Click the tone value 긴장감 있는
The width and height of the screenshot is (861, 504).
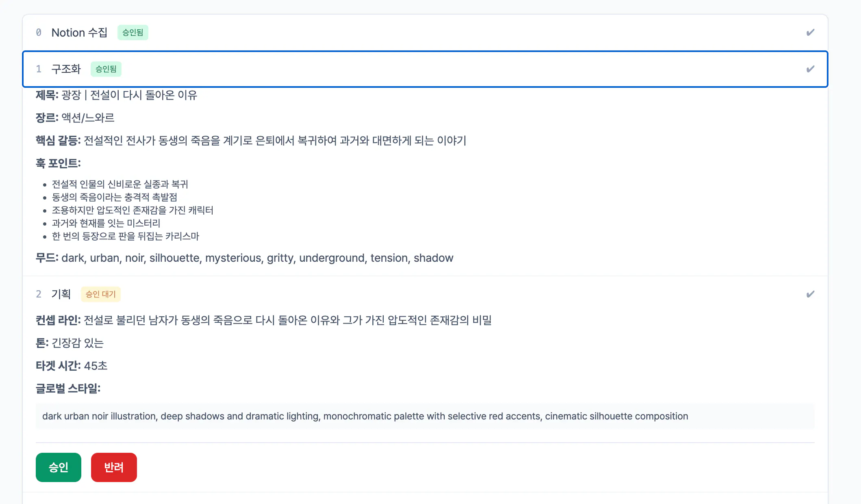click(78, 343)
